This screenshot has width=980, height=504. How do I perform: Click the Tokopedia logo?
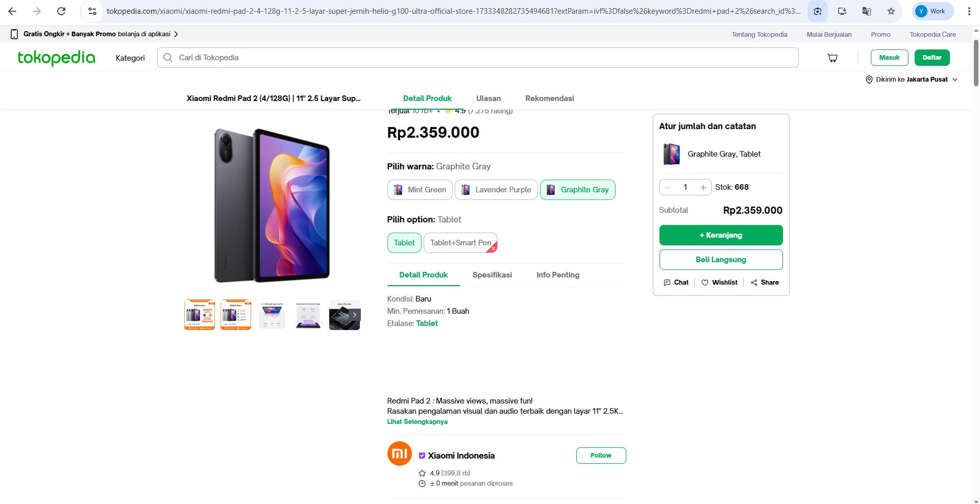(57, 58)
